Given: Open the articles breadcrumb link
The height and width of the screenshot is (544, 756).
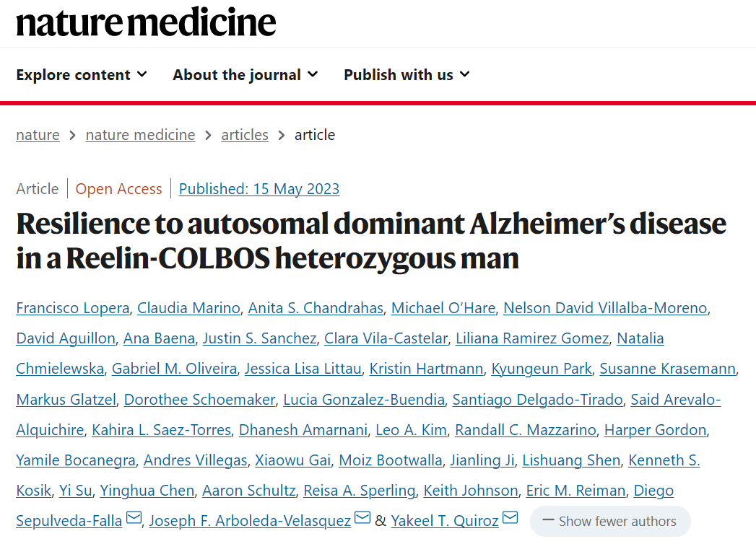Looking at the screenshot, I should pos(245,135).
